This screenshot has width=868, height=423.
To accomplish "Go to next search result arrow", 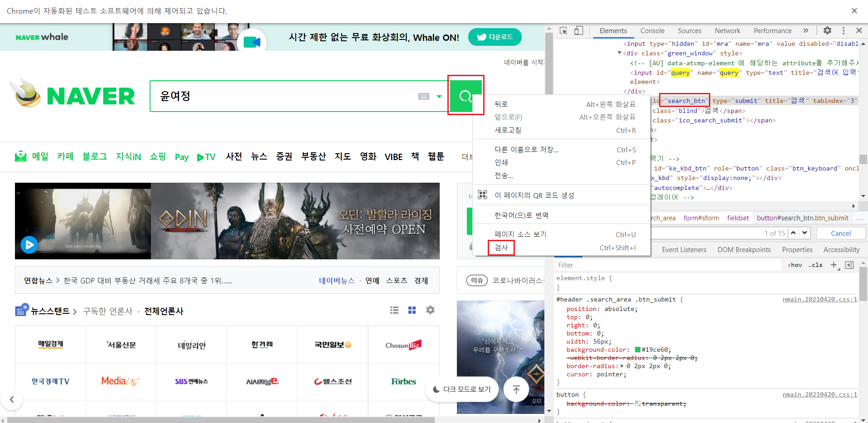I will point(805,233).
